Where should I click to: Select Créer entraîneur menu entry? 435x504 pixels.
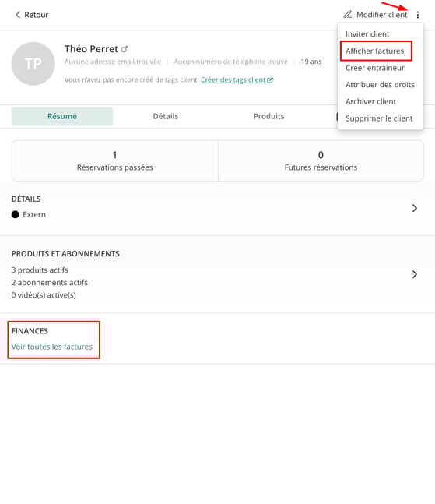tap(375, 68)
